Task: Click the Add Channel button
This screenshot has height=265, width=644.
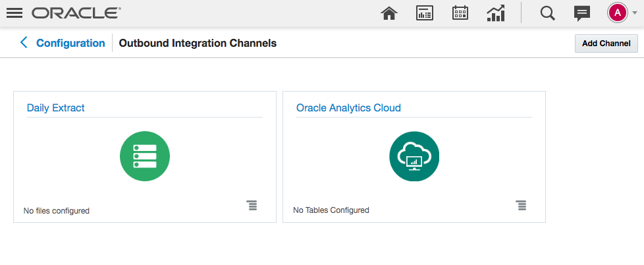Action: 606,44
